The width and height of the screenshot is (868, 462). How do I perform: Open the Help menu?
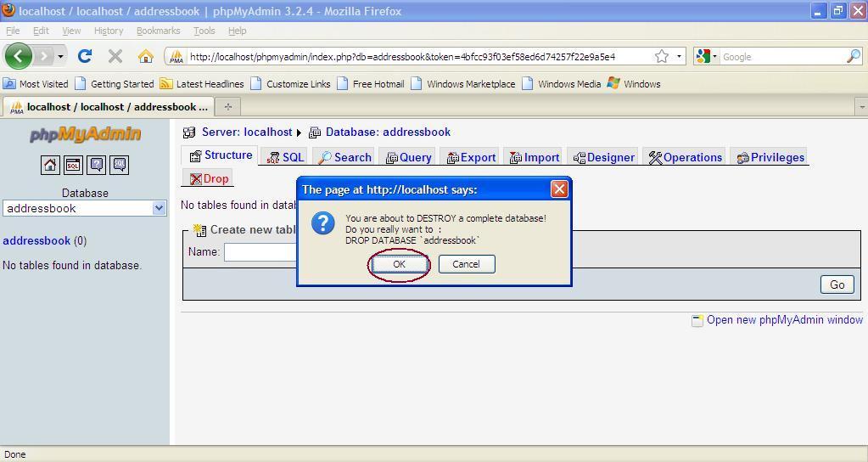[237, 31]
